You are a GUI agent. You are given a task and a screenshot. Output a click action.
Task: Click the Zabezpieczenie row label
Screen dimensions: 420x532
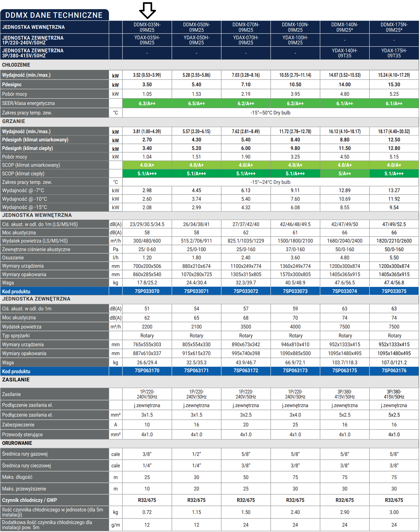click(x=18, y=425)
